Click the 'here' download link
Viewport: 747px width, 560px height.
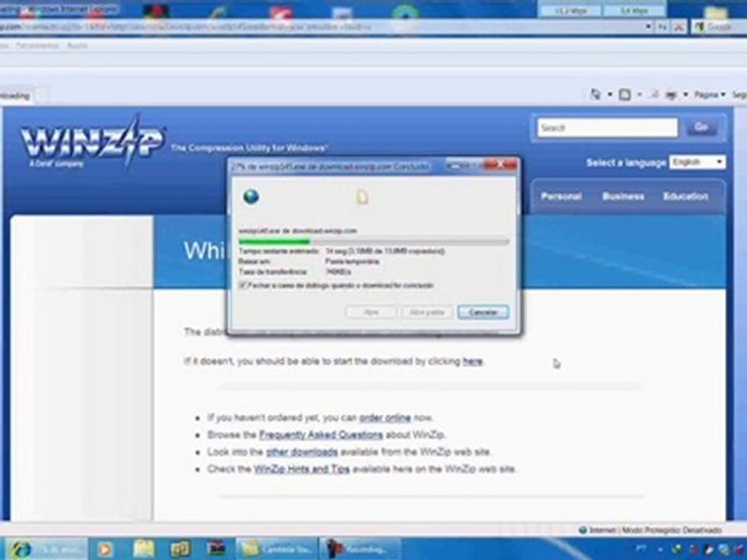472,362
